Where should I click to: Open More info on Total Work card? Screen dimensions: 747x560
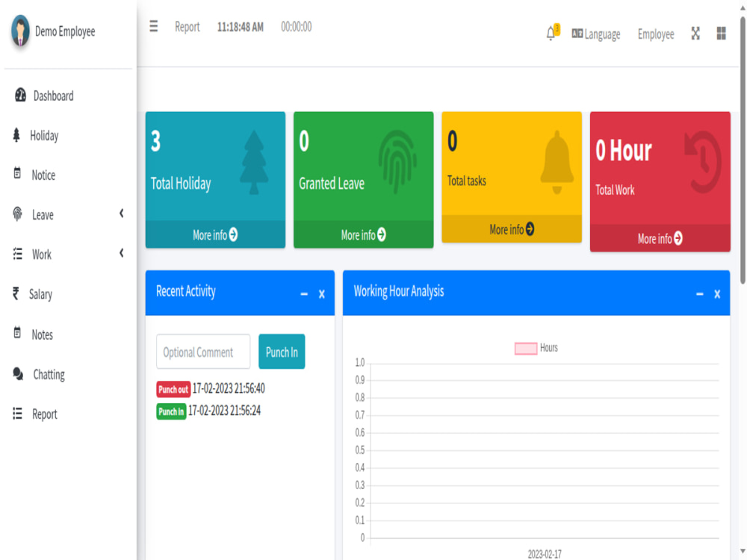660,238
